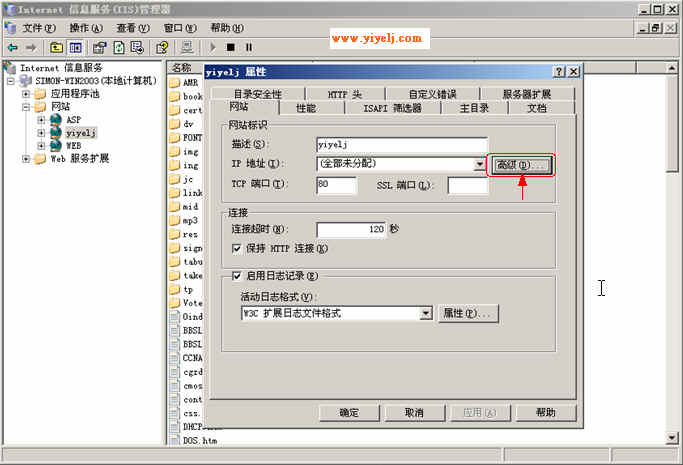Screen dimensions: 683x465
Task: Expand the Web 服务扩展 node
Action: [x=26, y=159]
